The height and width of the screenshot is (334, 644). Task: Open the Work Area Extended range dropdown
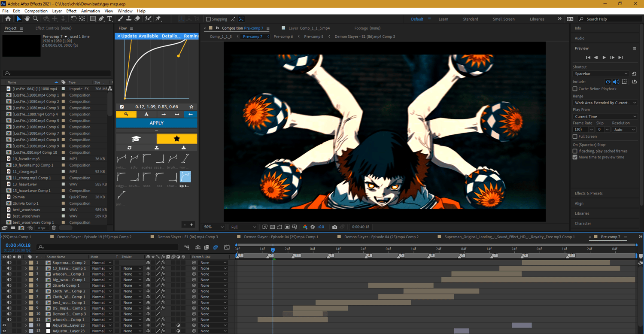[605, 103]
